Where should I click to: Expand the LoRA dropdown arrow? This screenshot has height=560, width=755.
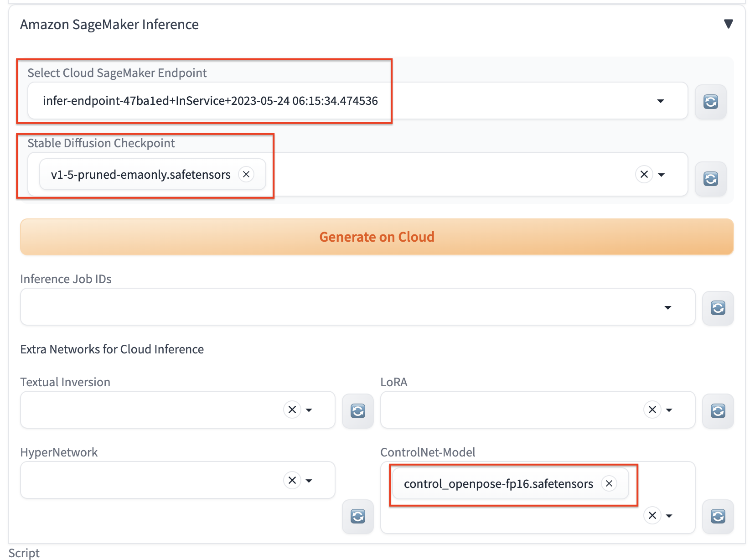[x=669, y=410]
